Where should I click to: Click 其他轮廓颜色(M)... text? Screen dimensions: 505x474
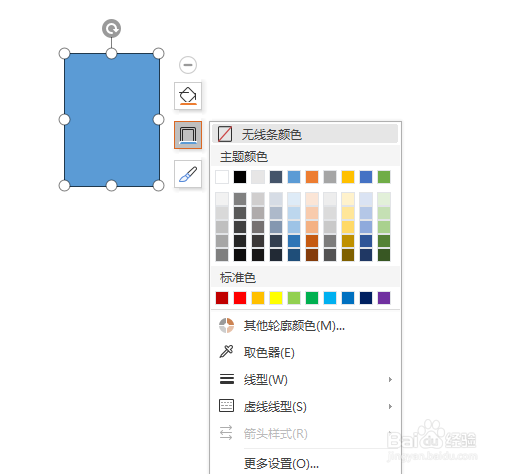(x=294, y=326)
